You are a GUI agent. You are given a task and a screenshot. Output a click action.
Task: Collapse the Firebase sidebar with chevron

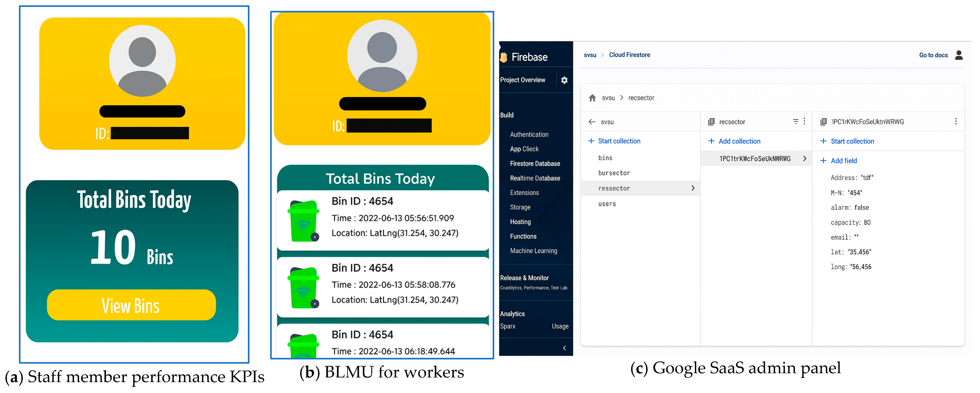[564, 348]
